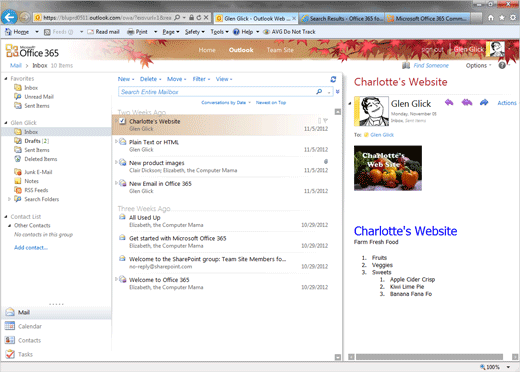Viewport: 520px width, 372px height.
Task: Click the browser back arrow button
Action: 9,17
